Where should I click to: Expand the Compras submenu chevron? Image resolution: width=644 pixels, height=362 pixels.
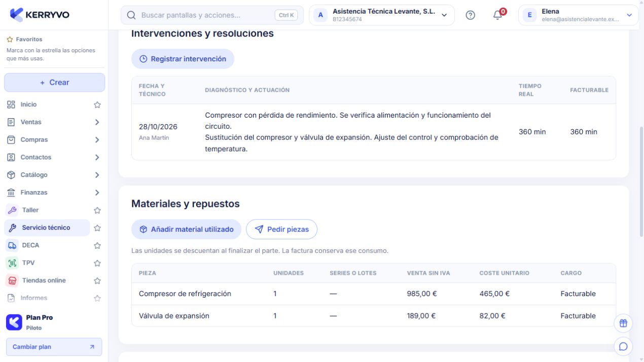(97, 140)
